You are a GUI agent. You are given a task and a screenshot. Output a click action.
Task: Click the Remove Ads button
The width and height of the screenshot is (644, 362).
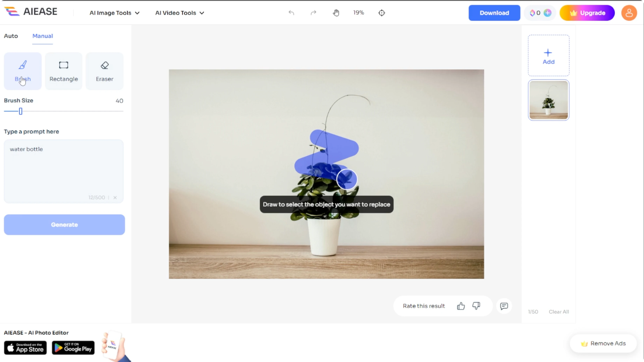(x=603, y=343)
